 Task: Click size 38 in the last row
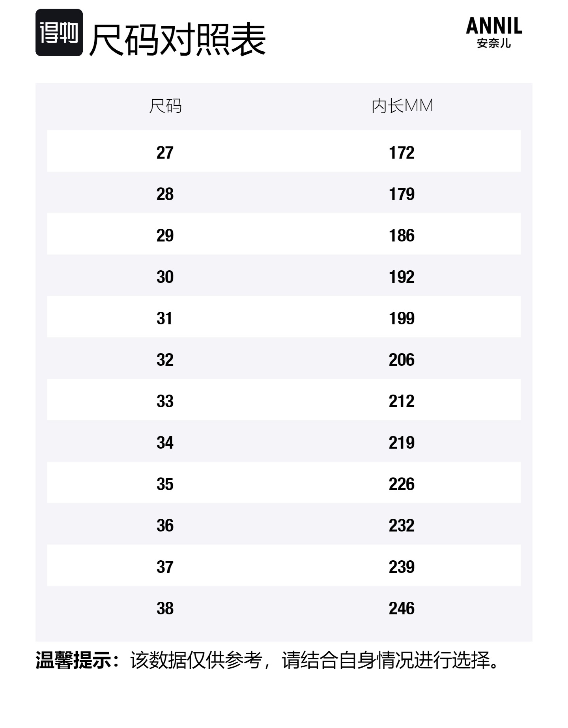coord(165,608)
